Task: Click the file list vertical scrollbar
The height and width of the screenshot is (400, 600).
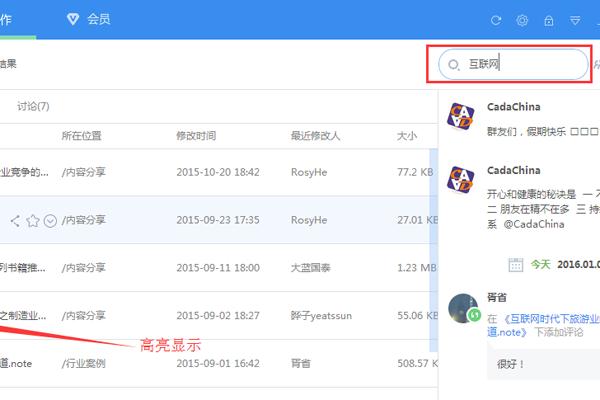Action: 434,250
